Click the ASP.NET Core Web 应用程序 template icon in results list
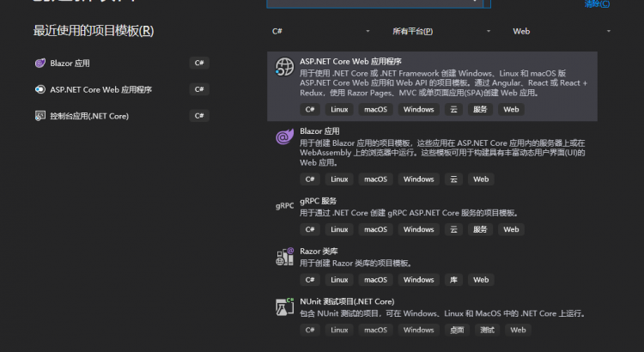Image resolution: width=644 pixels, height=352 pixels. coord(283,68)
